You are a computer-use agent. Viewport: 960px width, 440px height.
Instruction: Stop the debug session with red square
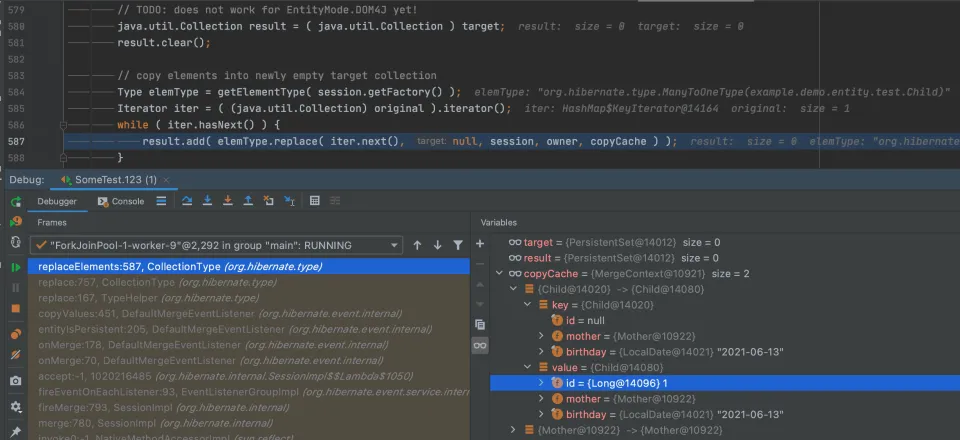[16, 308]
